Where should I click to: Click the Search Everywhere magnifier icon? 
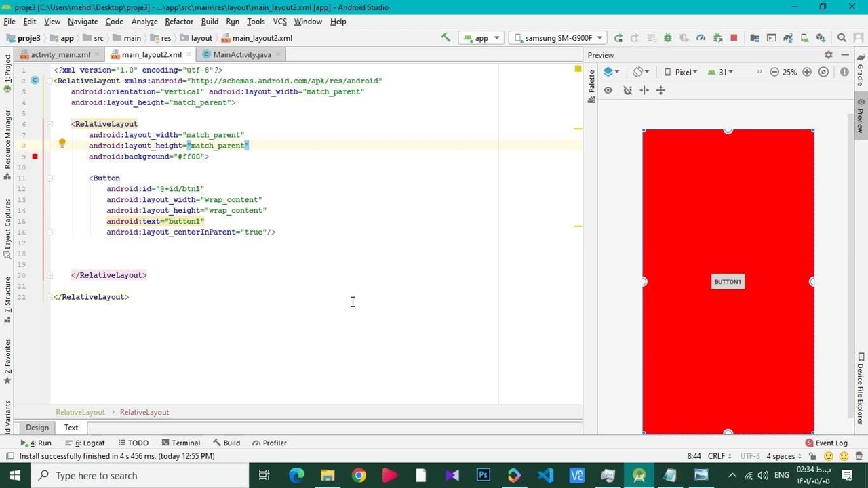[842, 38]
